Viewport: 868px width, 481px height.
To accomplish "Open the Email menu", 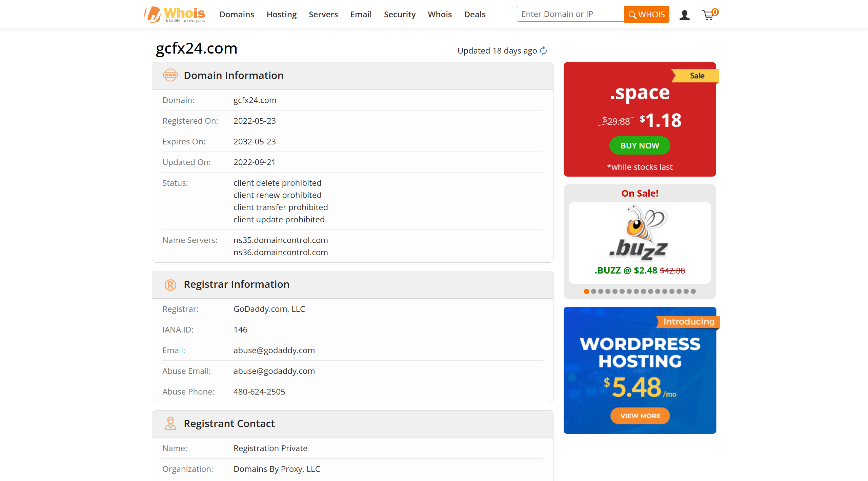I will (x=361, y=14).
